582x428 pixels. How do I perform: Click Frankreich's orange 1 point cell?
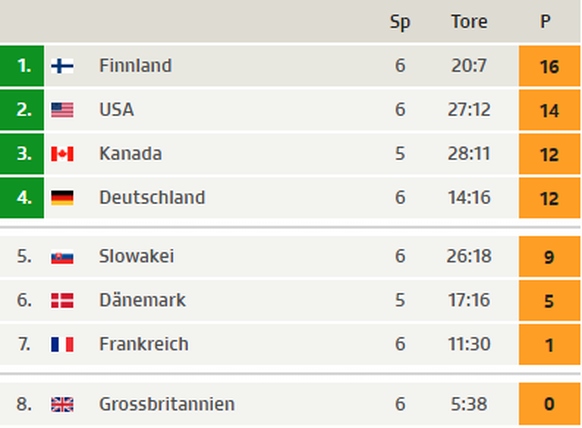coord(549,344)
